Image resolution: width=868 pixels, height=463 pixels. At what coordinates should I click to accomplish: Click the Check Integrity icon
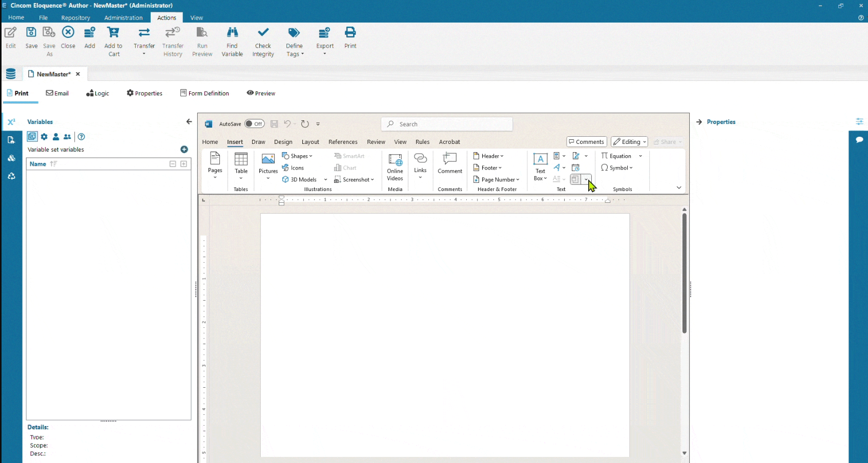coord(263,34)
